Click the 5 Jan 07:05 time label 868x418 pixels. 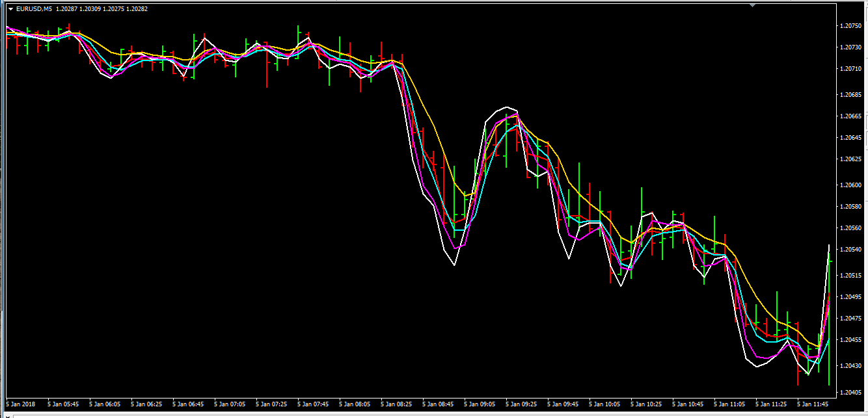[230, 404]
